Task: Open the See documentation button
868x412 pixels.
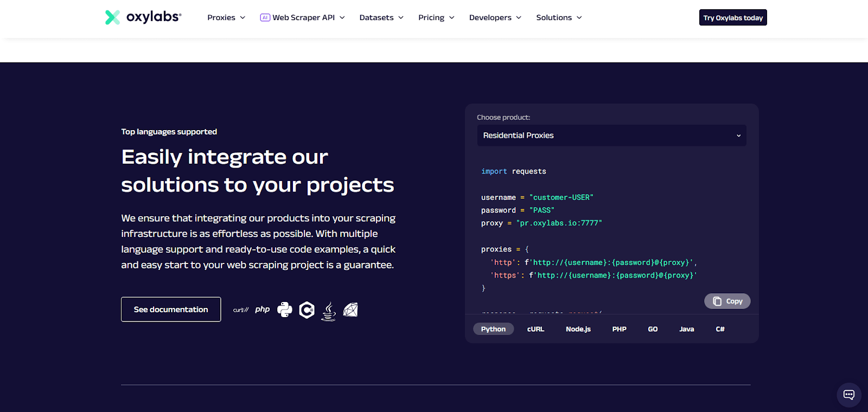Action: point(171,309)
